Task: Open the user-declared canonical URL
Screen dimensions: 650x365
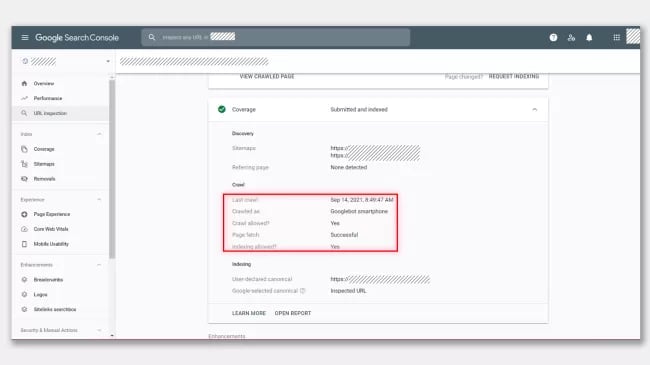Action: 380,279
